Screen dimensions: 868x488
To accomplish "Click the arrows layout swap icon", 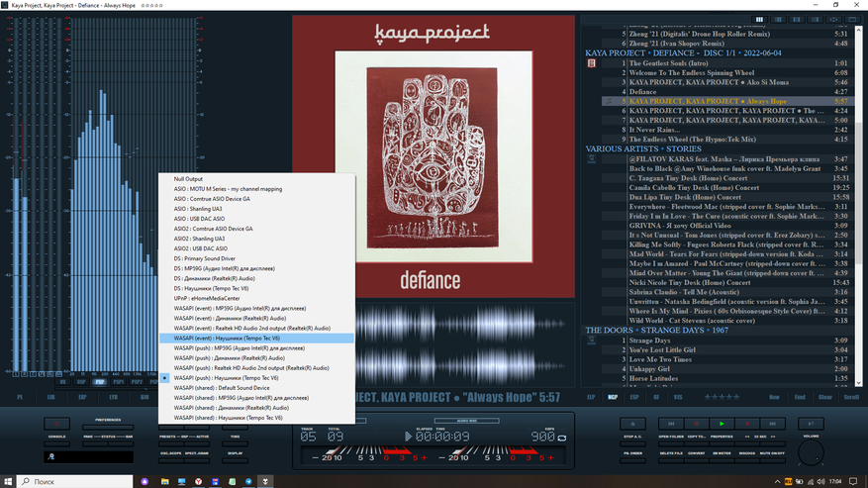I will (x=833, y=20).
